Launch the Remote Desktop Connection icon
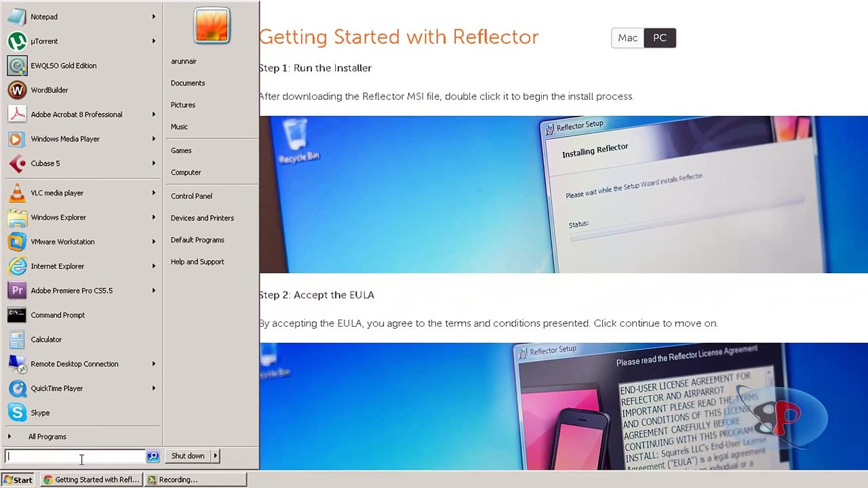The height and width of the screenshot is (488, 868). [17, 364]
